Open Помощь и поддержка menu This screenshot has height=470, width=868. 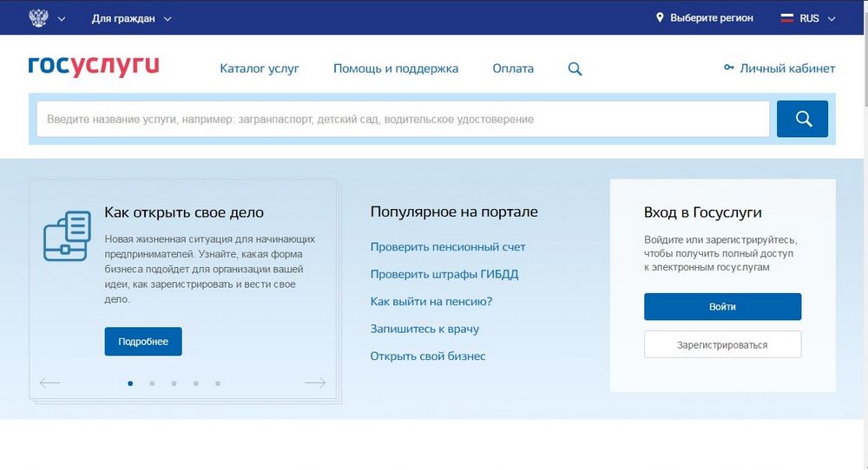click(x=395, y=69)
